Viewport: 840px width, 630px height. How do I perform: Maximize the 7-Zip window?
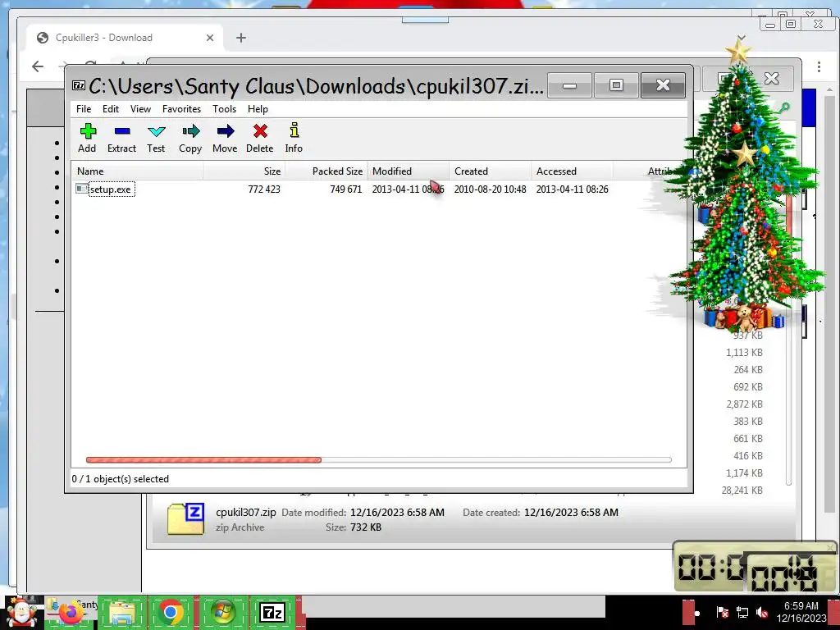pyautogui.click(x=617, y=85)
